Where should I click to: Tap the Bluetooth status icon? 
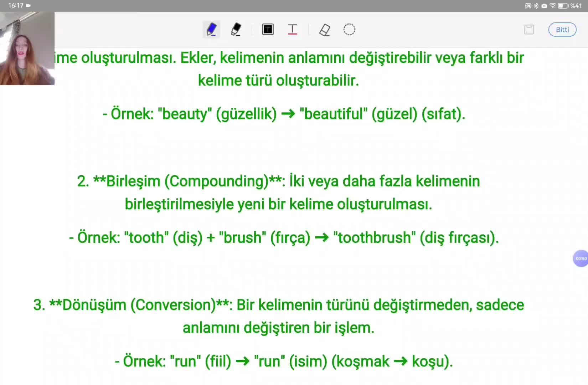pos(536,6)
